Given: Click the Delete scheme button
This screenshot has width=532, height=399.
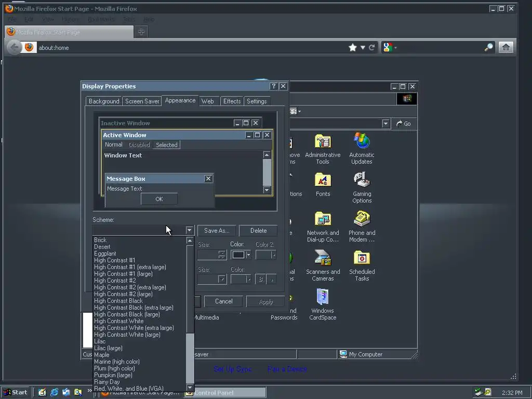Looking at the screenshot, I should (x=258, y=231).
